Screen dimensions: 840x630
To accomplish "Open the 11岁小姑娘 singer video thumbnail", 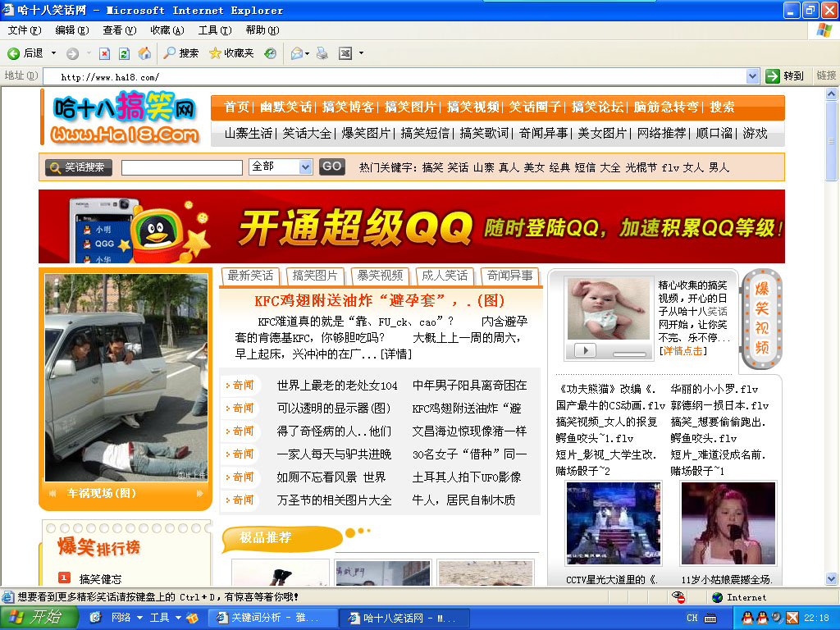I will (x=728, y=523).
